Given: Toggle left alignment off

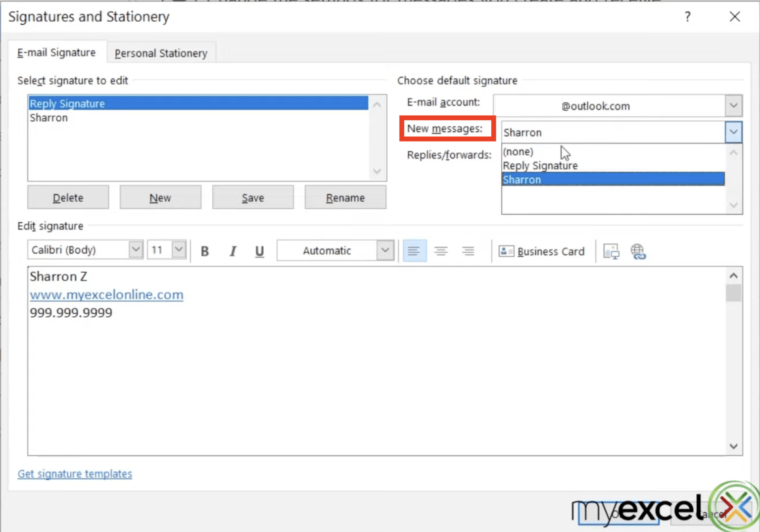Looking at the screenshot, I should click(x=414, y=251).
